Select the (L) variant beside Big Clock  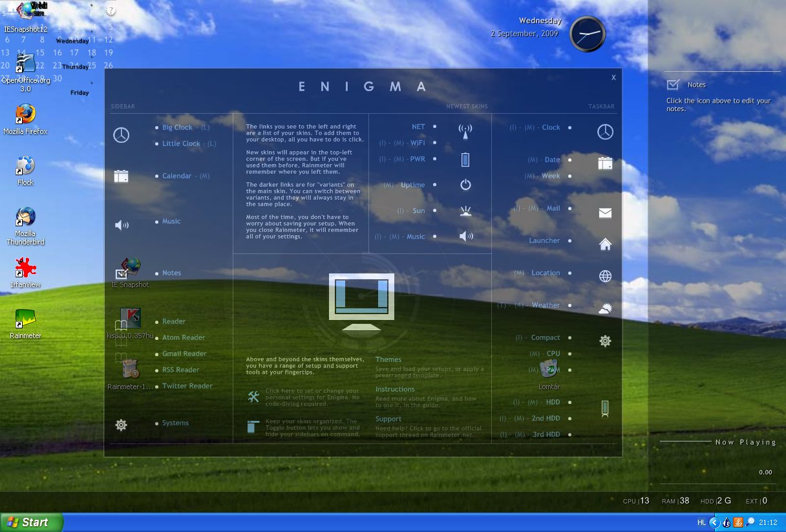click(205, 127)
